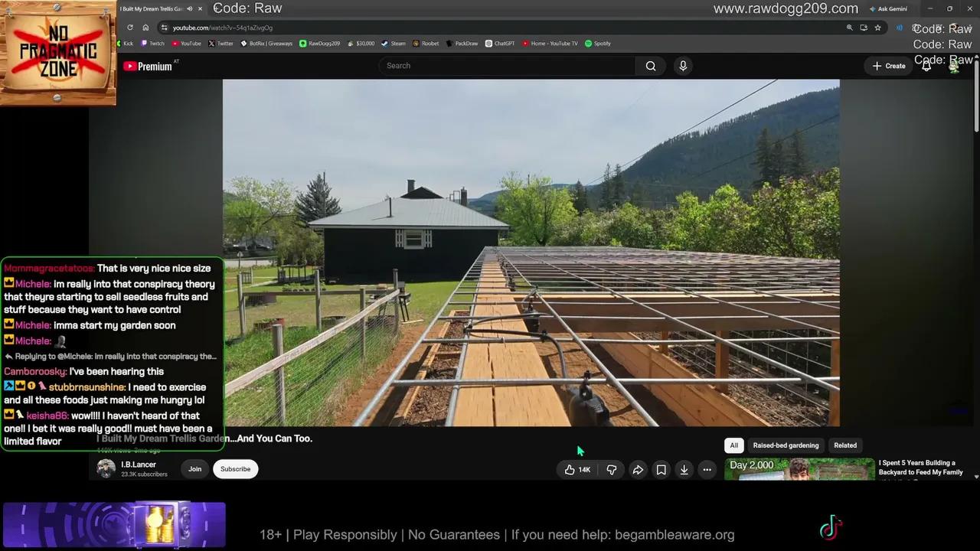This screenshot has height=551, width=980.
Task: Save the video to a playlist
Action: (661, 470)
